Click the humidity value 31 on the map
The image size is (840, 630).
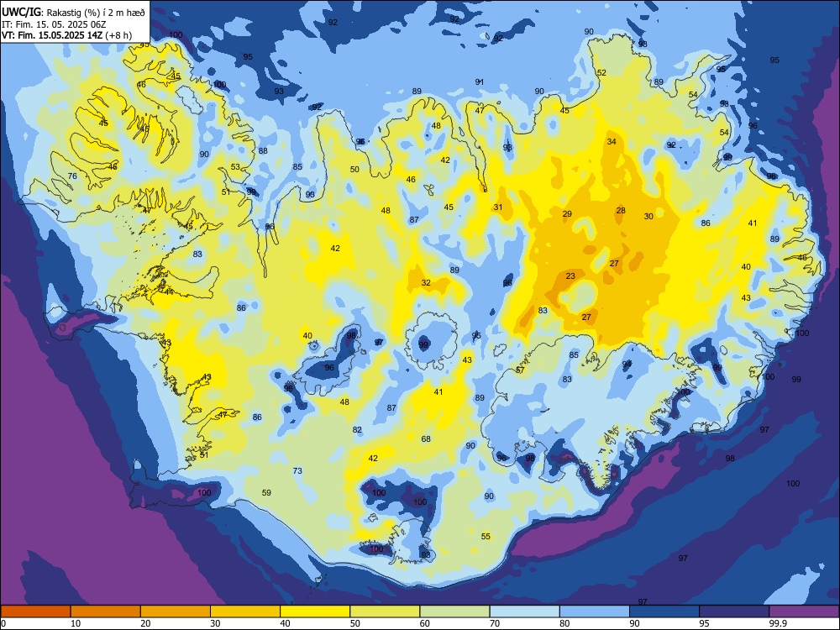(x=498, y=207)
